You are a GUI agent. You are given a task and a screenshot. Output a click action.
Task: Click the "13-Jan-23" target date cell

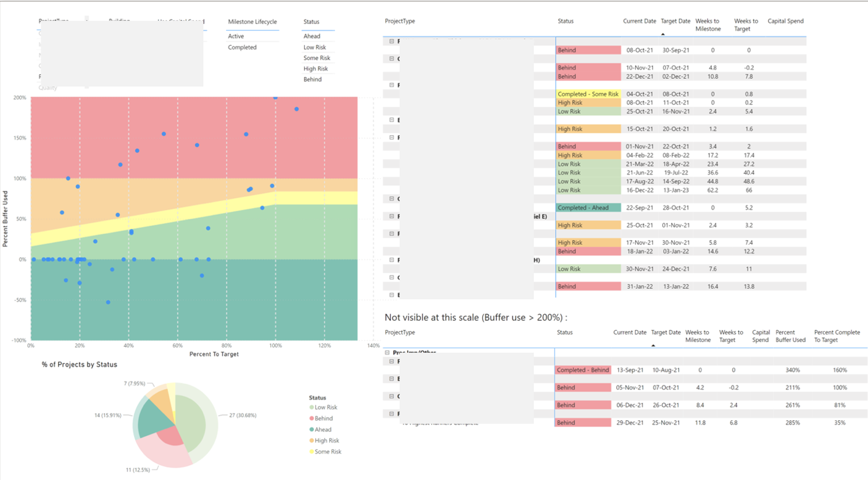point(676,191)
